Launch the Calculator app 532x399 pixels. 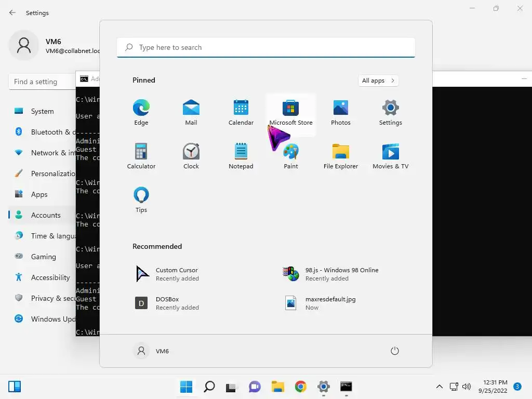(x=141, y=156)
